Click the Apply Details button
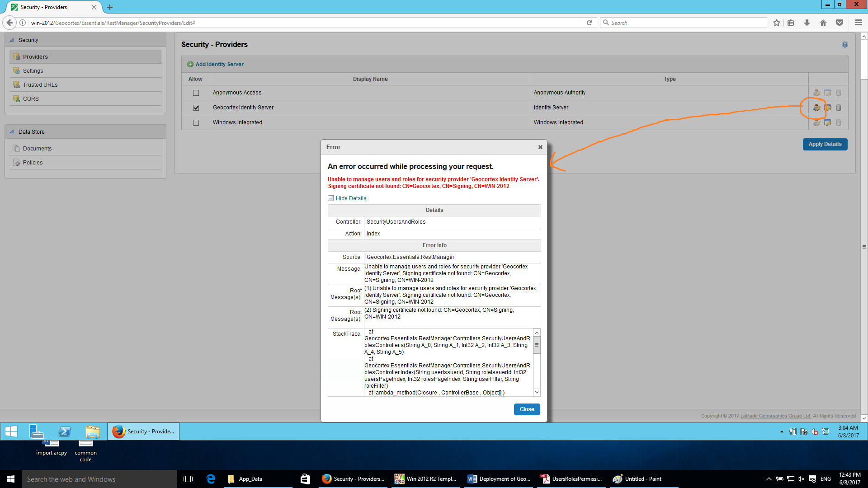Image resolution: width=868 pixels, height=488 pixels. 825,144
